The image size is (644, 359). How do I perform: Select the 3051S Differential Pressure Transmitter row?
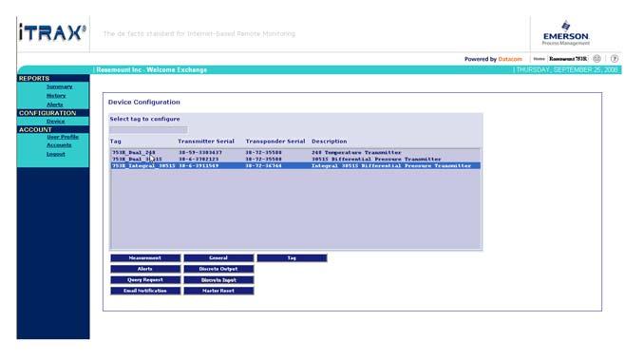tap(295, 159)
